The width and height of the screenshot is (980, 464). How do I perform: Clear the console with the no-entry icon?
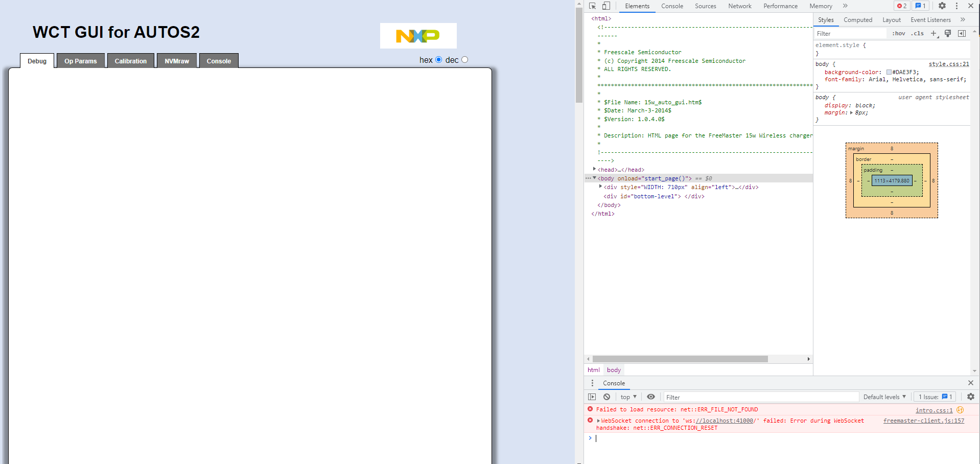click(606, 397)
